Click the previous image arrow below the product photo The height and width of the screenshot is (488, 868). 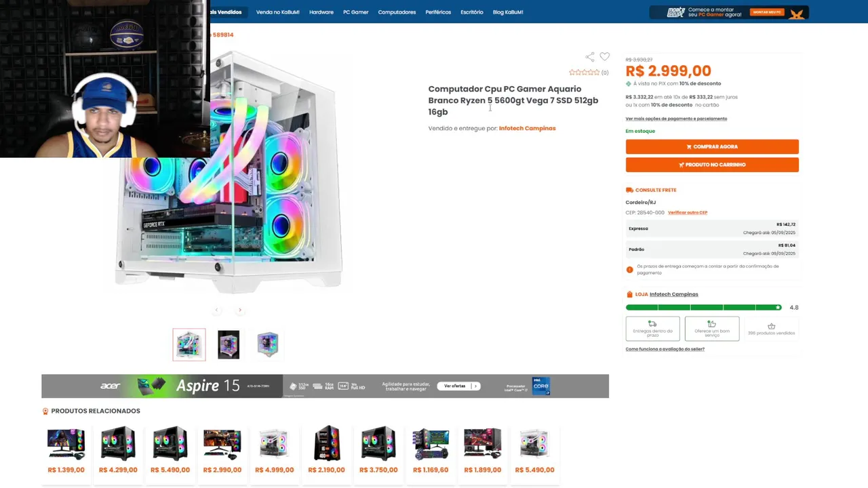click(x=216, y=310)
